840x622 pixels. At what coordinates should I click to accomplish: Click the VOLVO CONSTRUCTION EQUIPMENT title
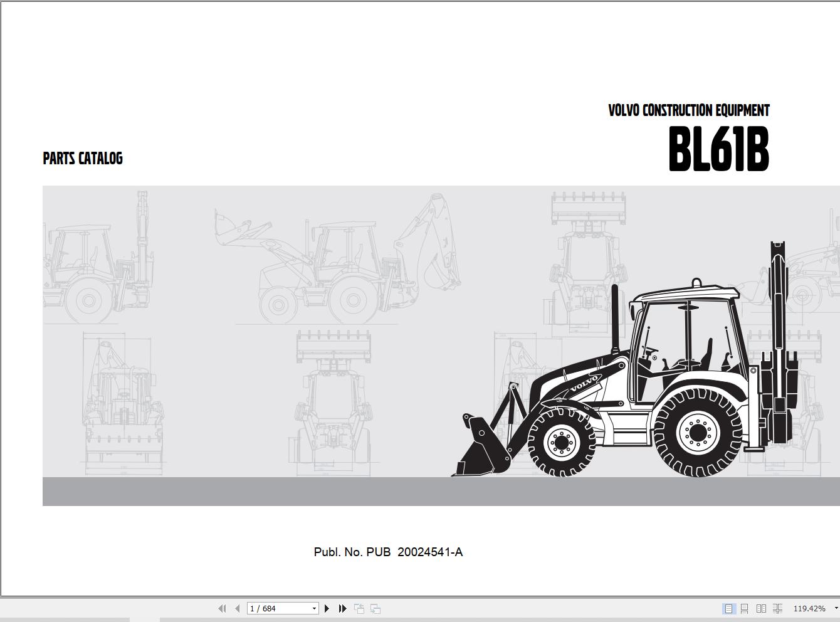pyautogui.click(x=690, y=110)
